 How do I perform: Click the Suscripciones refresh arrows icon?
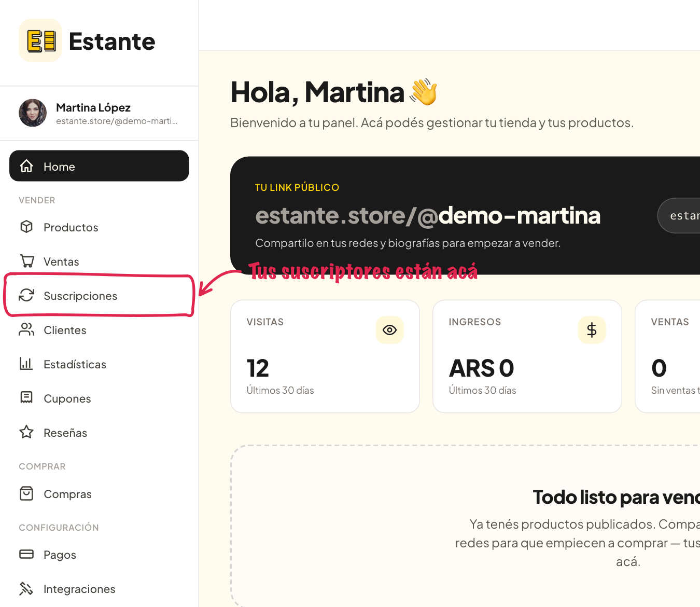click(26, 295)
